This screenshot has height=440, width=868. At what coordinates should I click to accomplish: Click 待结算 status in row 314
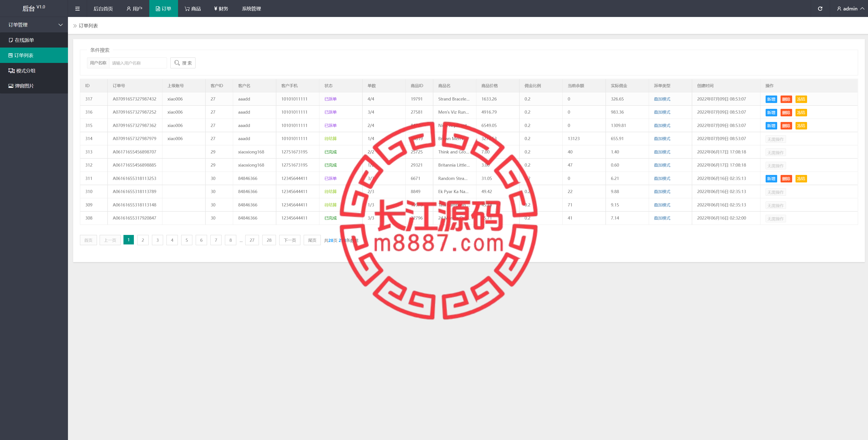click(x=330, y=139)
